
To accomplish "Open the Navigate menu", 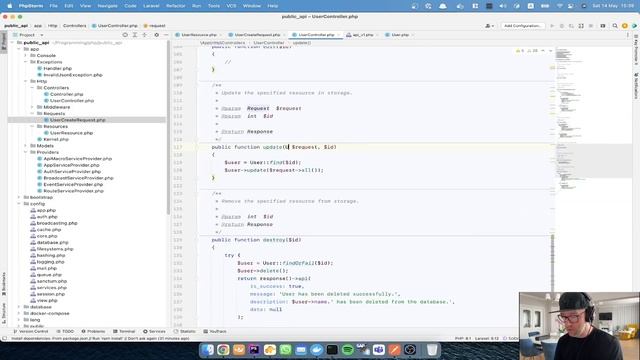I will click(x=107, y=6).
